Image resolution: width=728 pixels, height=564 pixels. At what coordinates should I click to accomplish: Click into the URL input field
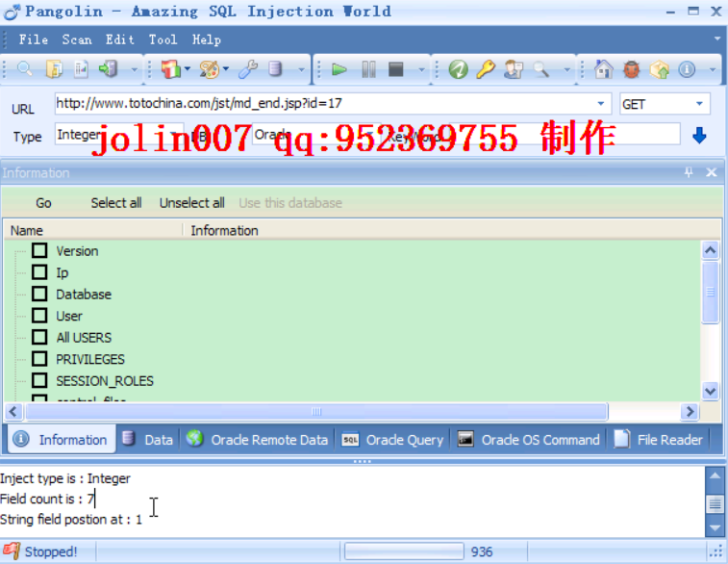[324, 103]
